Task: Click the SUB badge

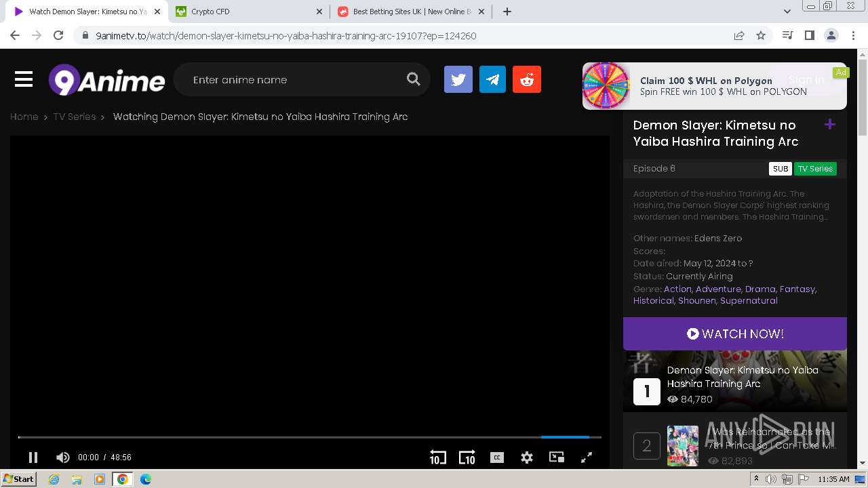Action: click(781, 169)
